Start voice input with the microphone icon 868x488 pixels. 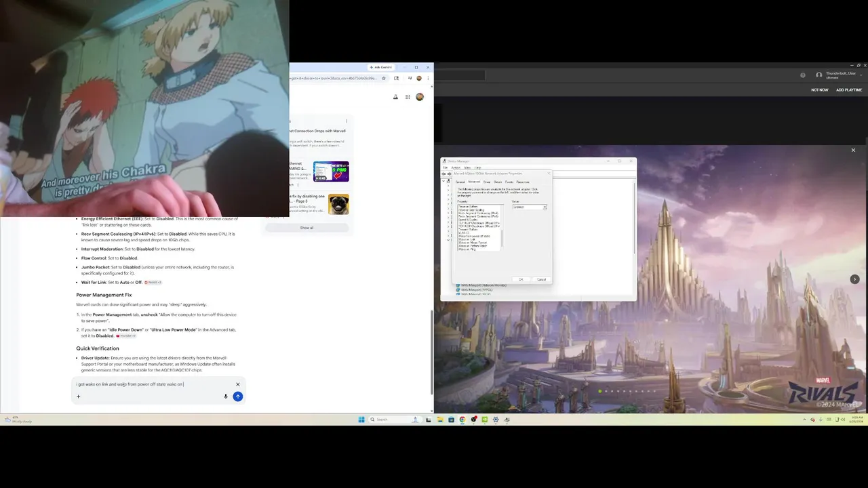click(x=226, y=396)
